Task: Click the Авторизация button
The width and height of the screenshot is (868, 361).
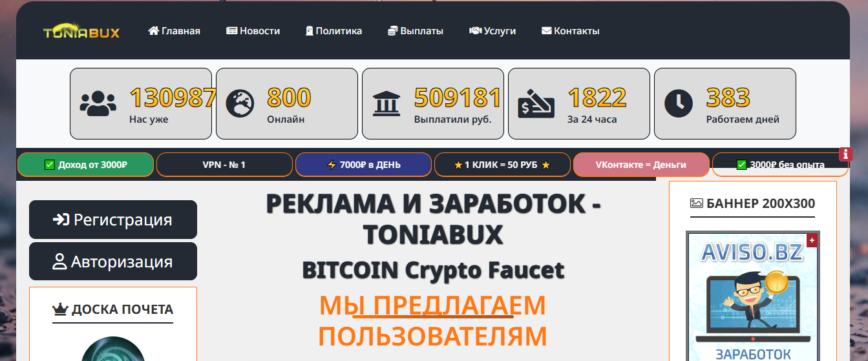Action: (x=113, y=262)
